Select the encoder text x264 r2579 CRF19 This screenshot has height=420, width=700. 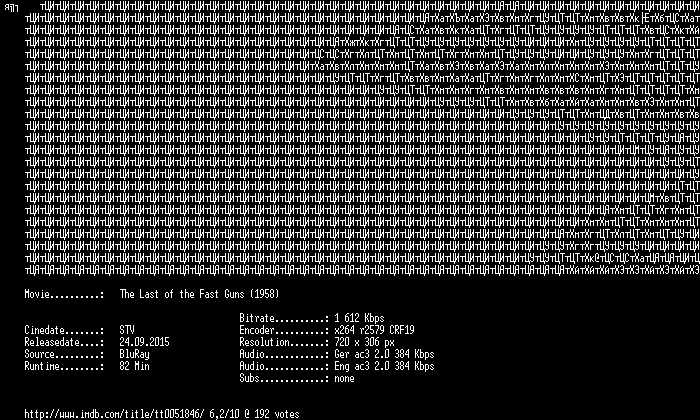(x=374, y=330)
